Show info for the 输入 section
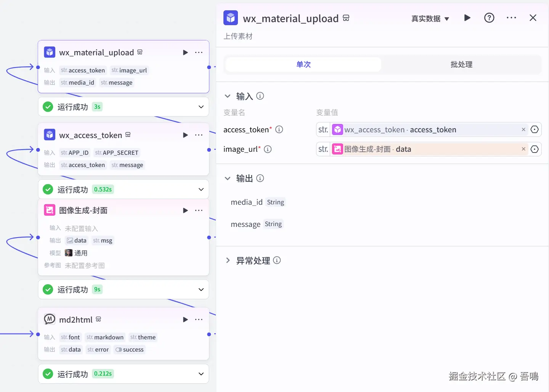The width and height of the screenshot is (549, 392). (260, 96)
